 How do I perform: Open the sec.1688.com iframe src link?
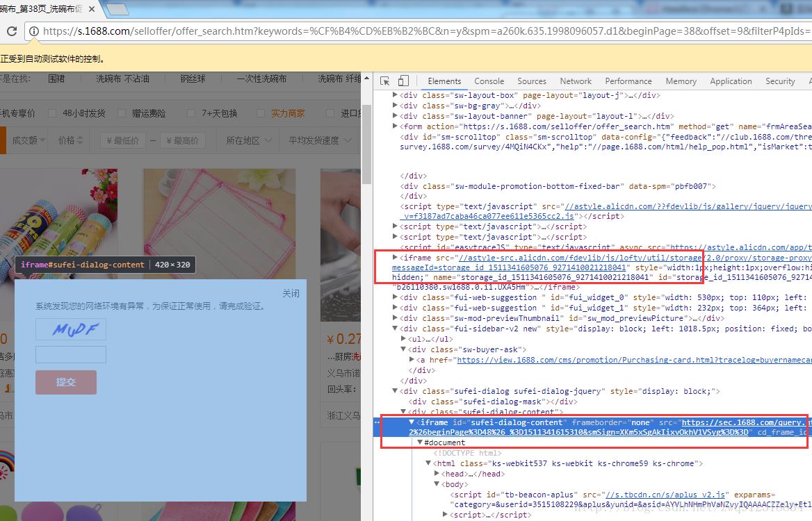click(744, 422)
